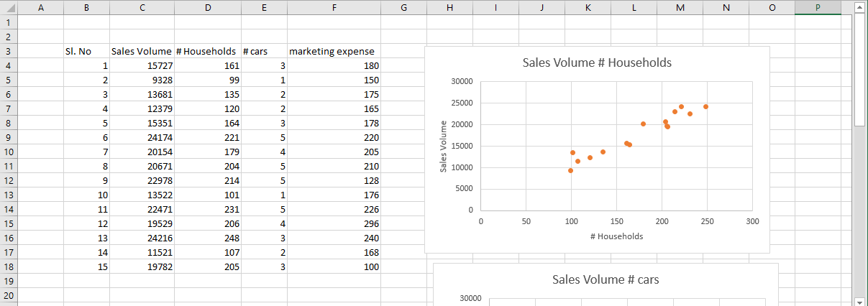Image resolution: width=868 pixels, height=306 pixels.
Task: Click the 'Sl. No' header cell
Action: pos(86,52)
